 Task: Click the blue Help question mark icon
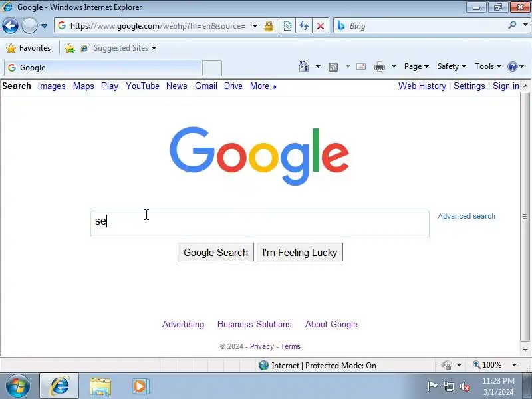512,66
